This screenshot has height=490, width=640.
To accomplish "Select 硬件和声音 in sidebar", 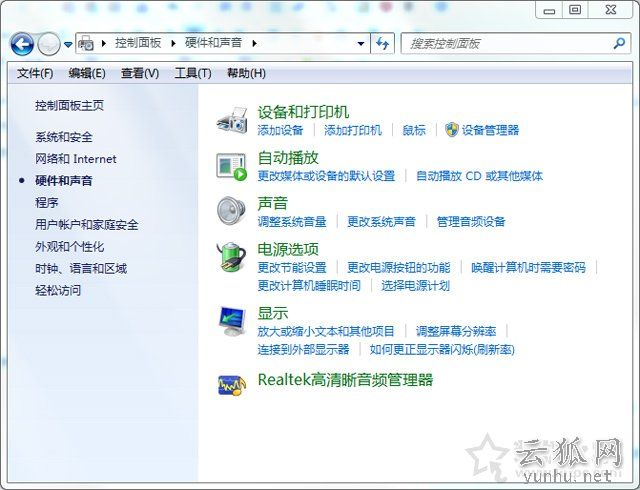I will click(x=64, y=180).
